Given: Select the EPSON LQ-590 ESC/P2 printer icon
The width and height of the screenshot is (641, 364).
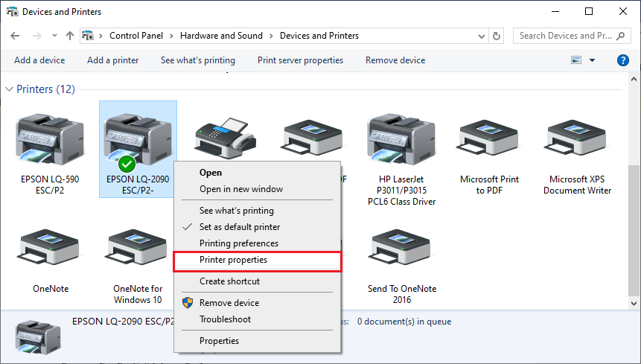Looking at the screenshot, I should [50, 138].
